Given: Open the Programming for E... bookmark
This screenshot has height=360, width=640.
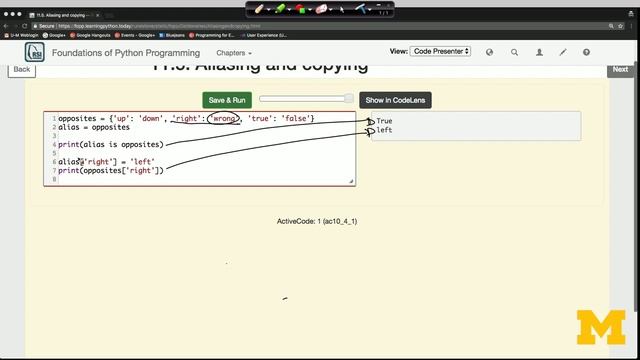Looking at the screenshot, I should click(211, 35).
